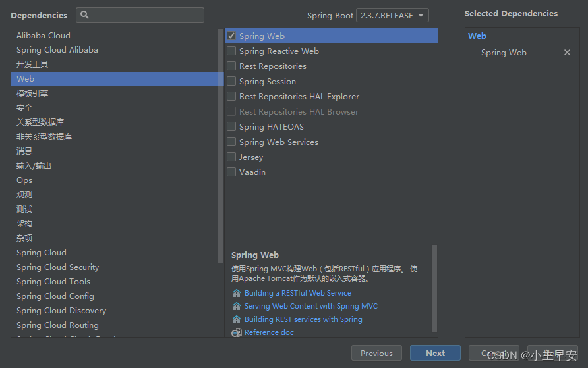Viewport: 588px width, 368px height.
Task: Open the Reference doc link
Action: tap(269, 332)
